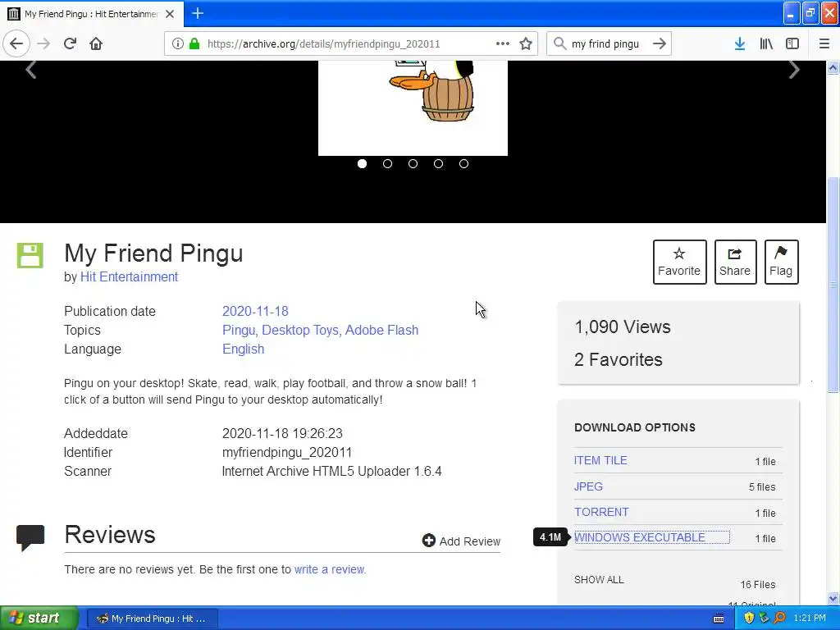
Task: Click the vertical scrollbar thumb
Action: point(833,284)
